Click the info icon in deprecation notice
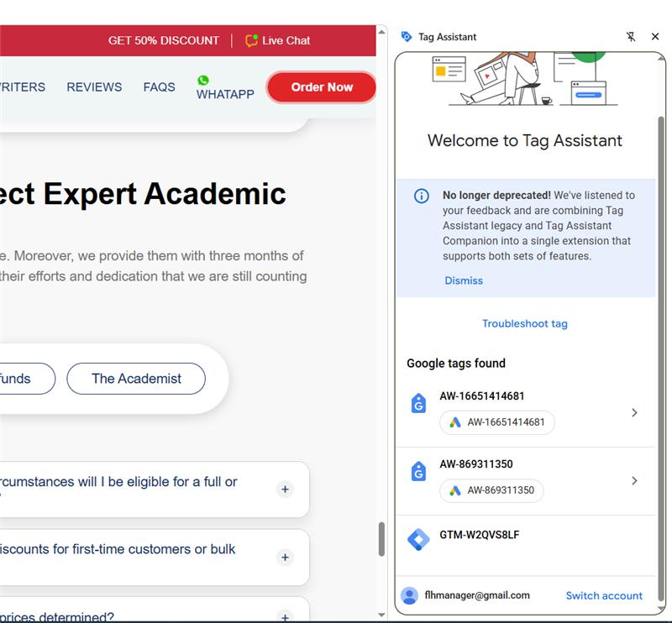The image size is (672, 623). click(422, 196)
